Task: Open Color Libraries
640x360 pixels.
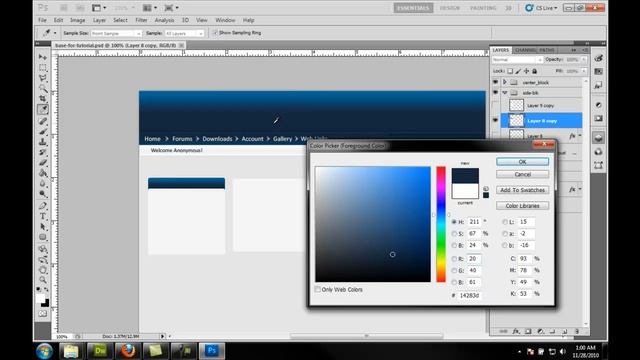Action: (522, 206)
